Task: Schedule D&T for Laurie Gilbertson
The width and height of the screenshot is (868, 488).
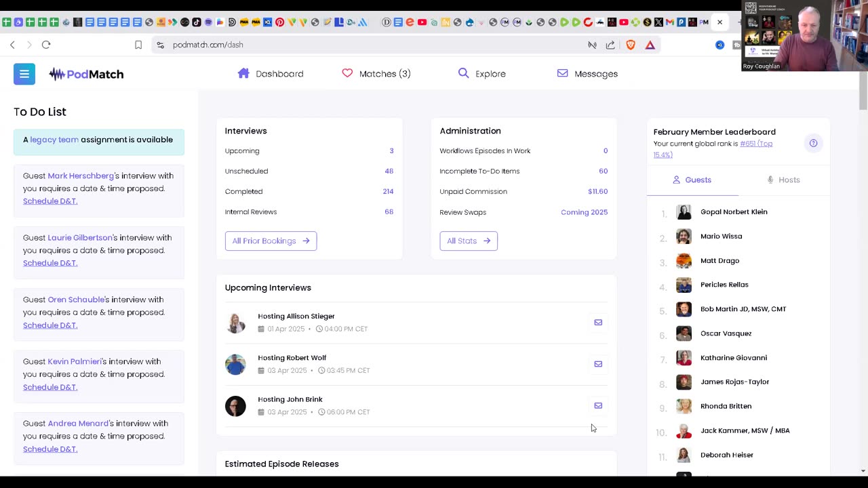Action: click(x=50, y=263)
